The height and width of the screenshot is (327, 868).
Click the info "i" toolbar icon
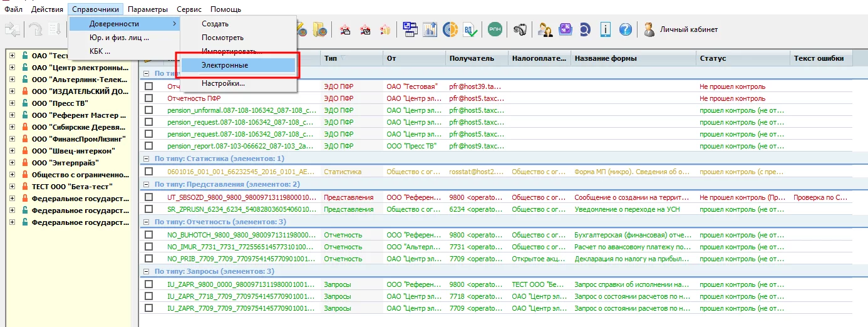click(x=606, y=29)
